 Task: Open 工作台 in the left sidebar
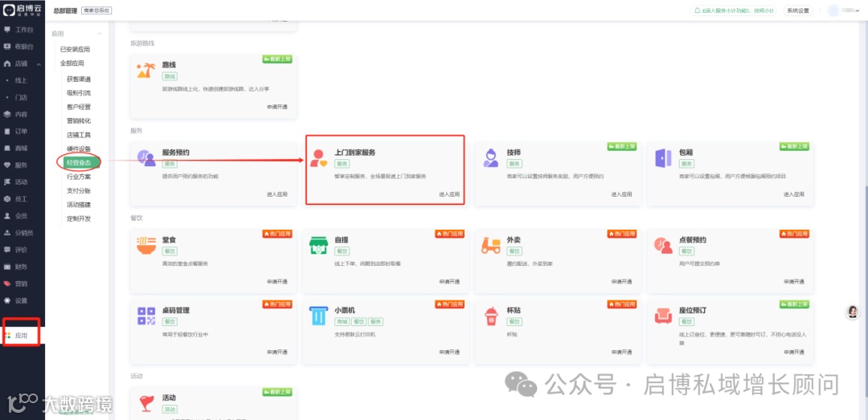point(23,30)
